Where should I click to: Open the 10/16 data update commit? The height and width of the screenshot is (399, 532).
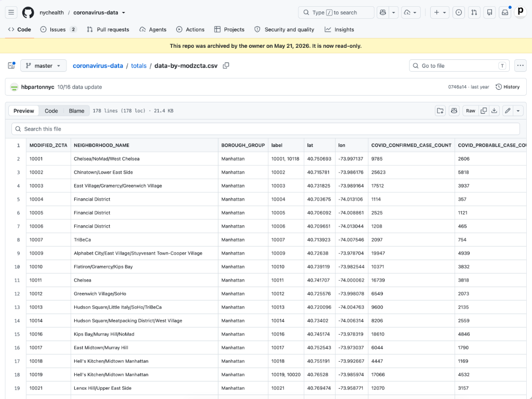(x=79, y=87)
